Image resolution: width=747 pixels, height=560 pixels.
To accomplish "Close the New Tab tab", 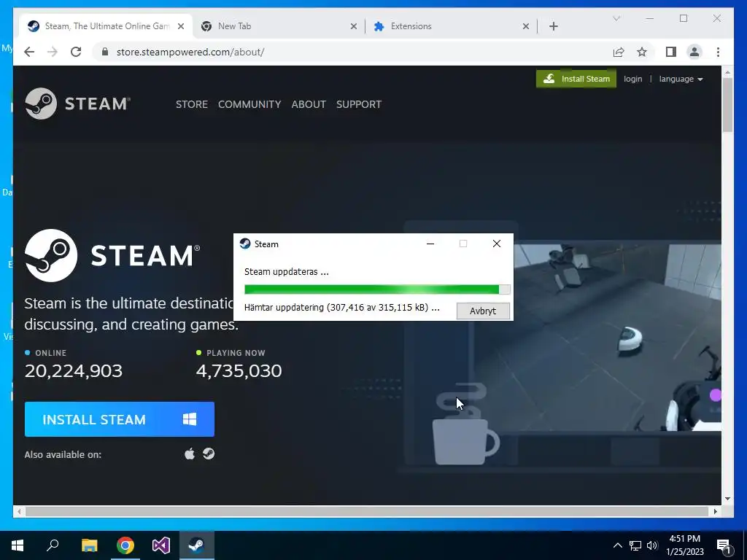I will pos(354,26).
